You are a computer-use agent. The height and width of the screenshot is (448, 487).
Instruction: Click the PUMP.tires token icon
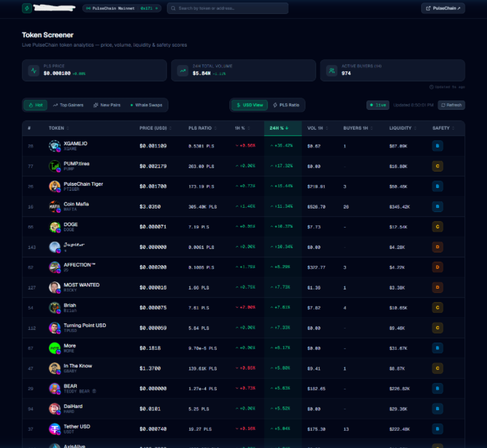tap(54, 166)
